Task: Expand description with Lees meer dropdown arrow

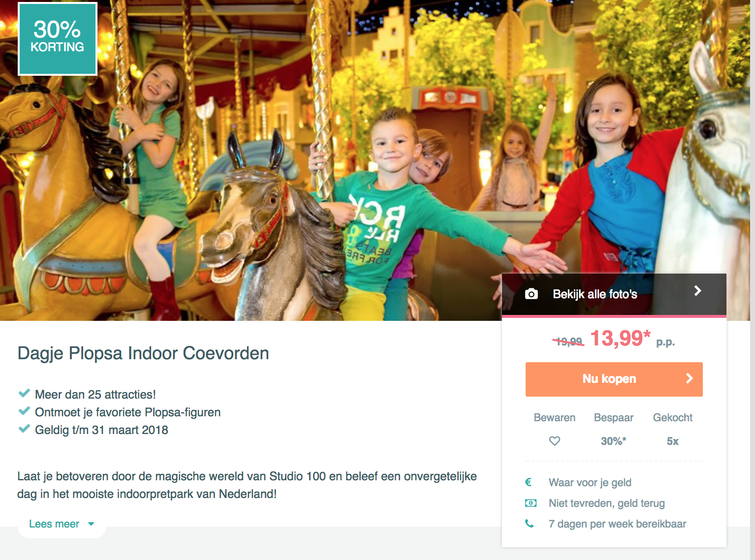Action: click(91, 524)
